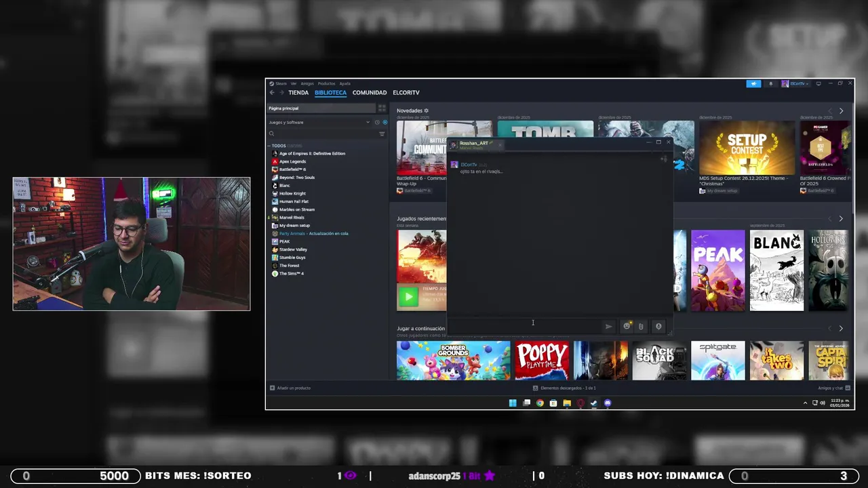The width and height of the screenshot is (868, 488).
Task: Click the library search magnifier icon
Action: [272, 134]
